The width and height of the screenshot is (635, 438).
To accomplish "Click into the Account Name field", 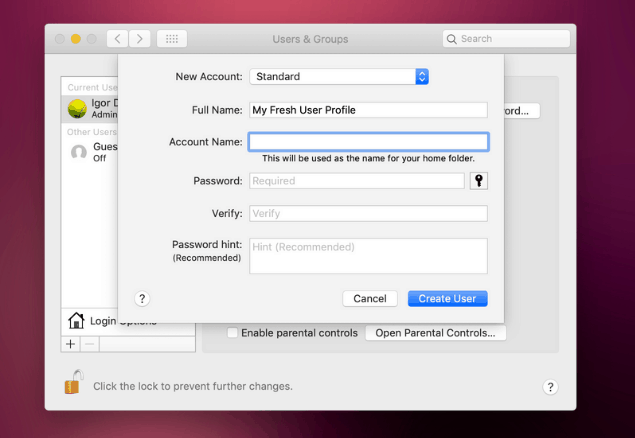I will 368,142.
